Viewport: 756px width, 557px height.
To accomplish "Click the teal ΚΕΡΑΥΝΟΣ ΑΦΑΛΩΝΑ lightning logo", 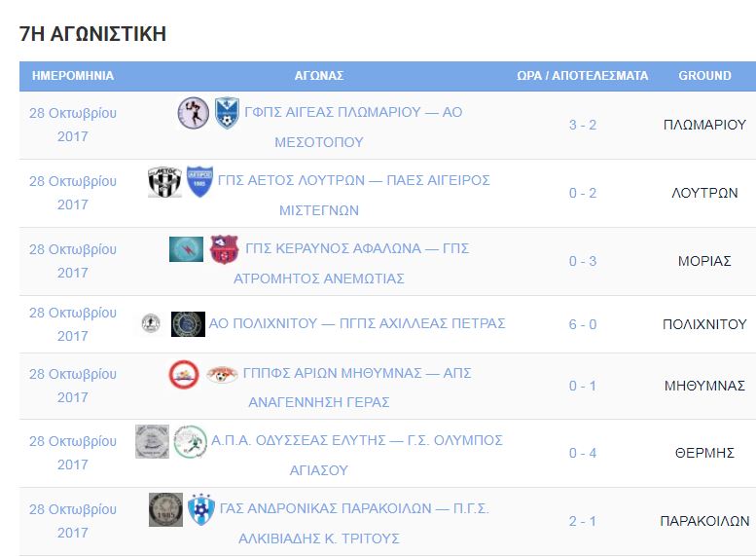I will click(186, 249).
